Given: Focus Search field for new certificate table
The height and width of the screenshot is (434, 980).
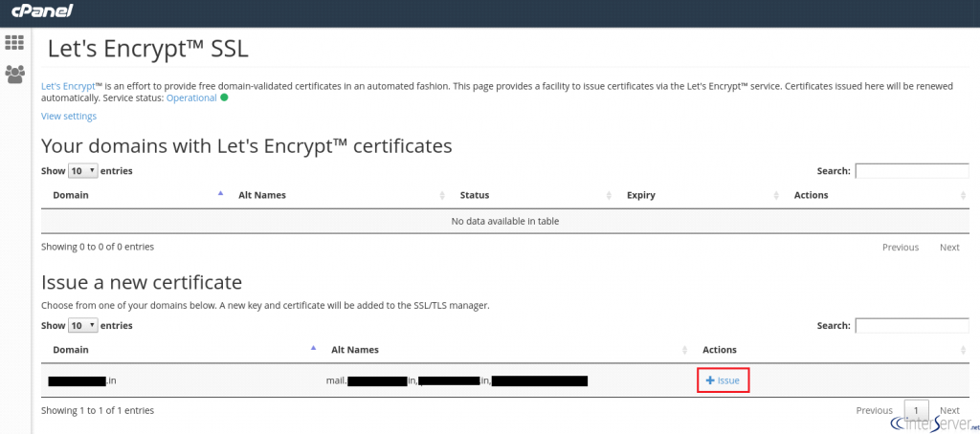Looking at the screenshot, I should pyautogui.click(x=912, y=325).
